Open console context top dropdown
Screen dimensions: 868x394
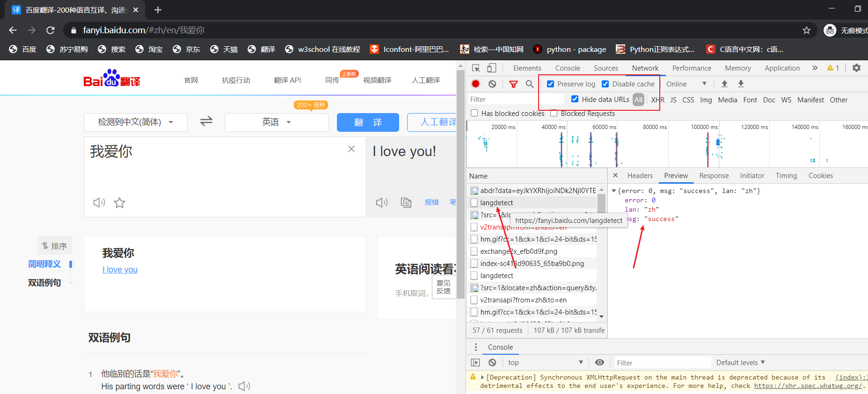tap(546, 363)
